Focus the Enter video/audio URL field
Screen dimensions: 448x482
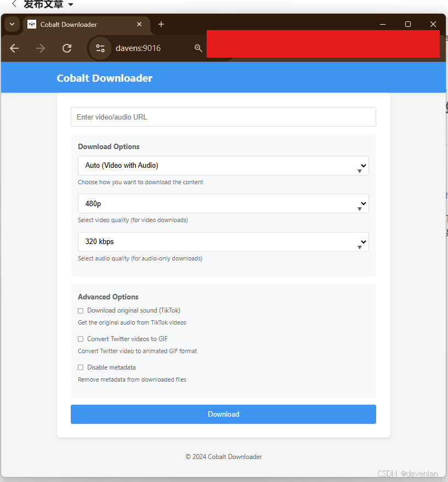pos(223,117)
